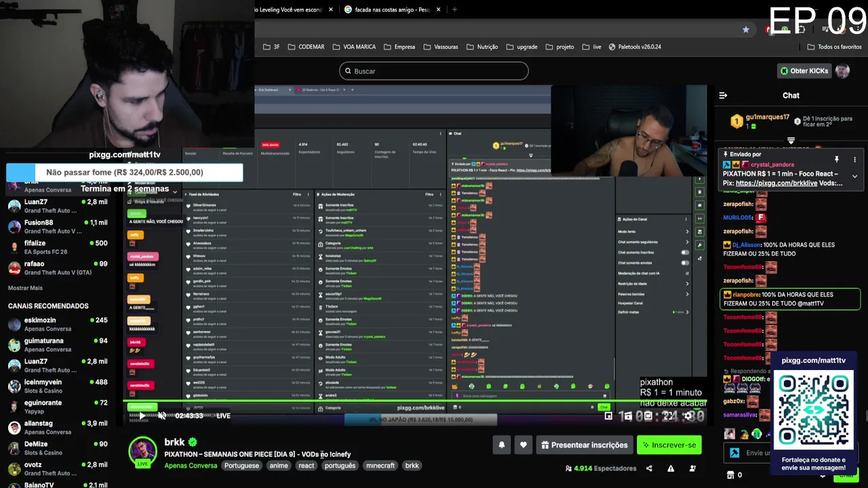Expand leaderboard with the down arrow
This screenshot has width=868, height=488.
click(x=791, y=140)
